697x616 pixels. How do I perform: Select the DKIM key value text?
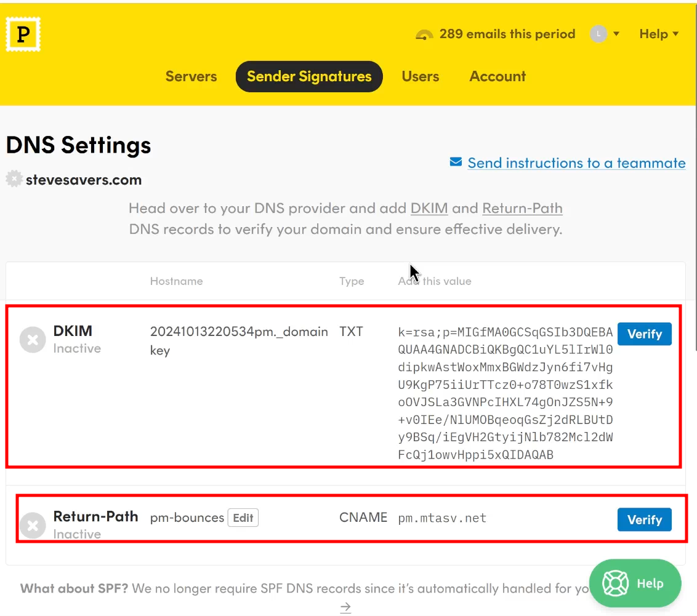[506, 393]
